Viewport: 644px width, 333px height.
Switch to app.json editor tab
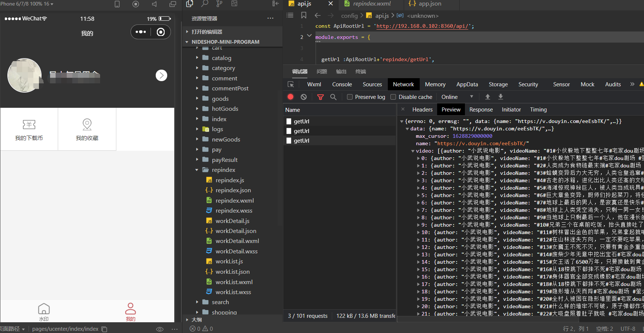click(x=429, y=4)
